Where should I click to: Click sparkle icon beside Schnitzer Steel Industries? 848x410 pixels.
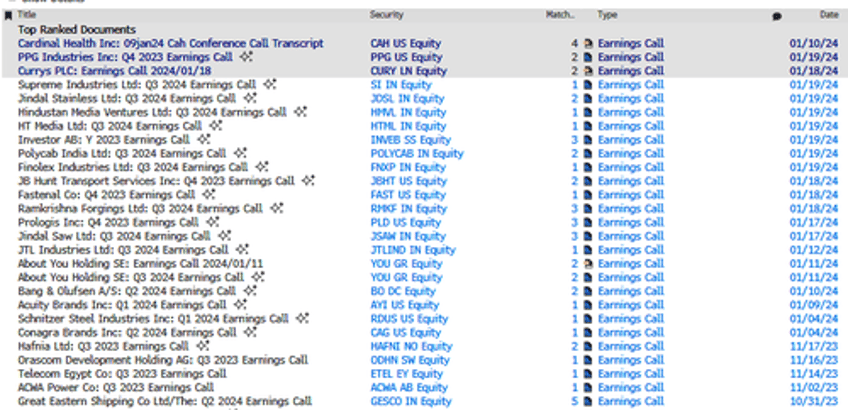pos(302,318)
